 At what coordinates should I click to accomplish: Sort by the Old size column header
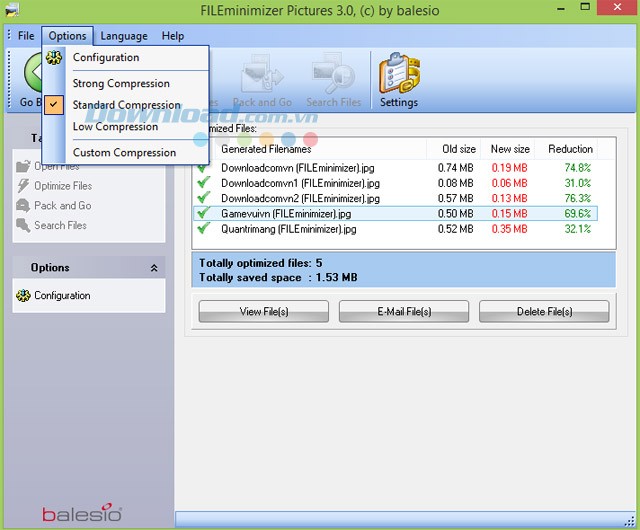tap(454, 149)
